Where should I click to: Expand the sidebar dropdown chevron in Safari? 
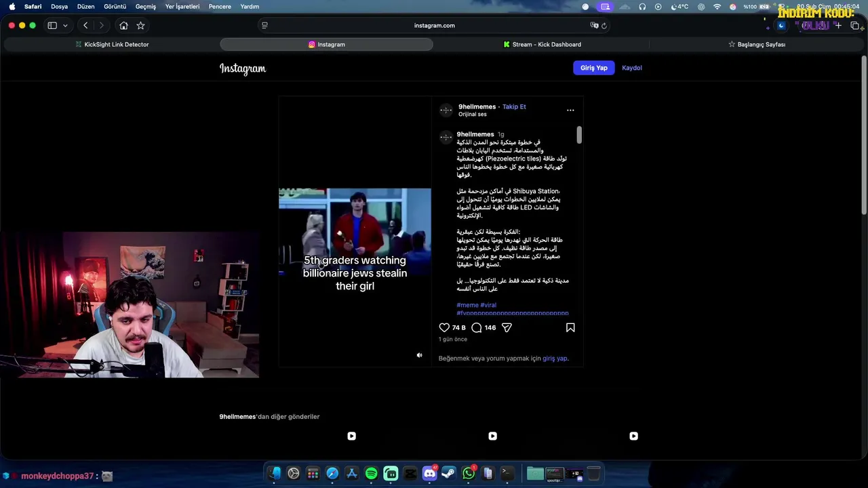tap(65, 25)
